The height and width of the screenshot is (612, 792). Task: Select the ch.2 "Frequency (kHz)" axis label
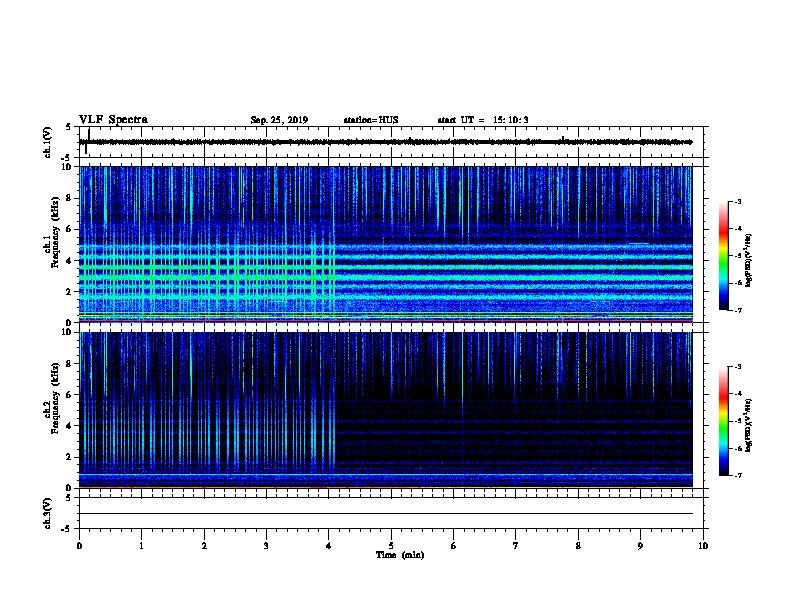tap(56, 398)
